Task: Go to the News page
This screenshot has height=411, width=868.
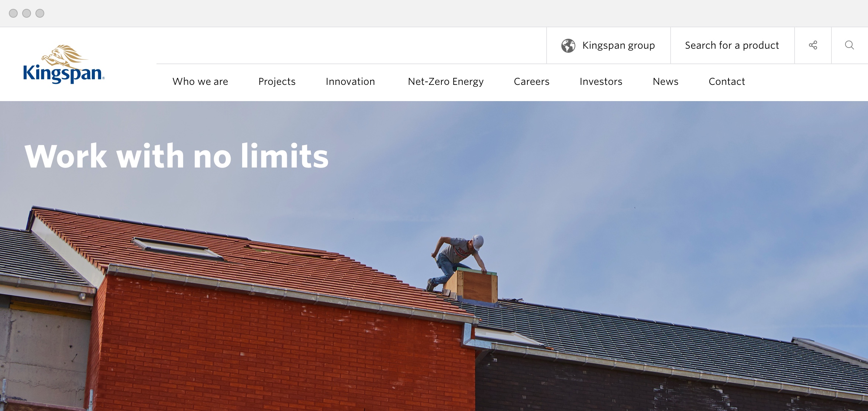Action: (665, 82)
